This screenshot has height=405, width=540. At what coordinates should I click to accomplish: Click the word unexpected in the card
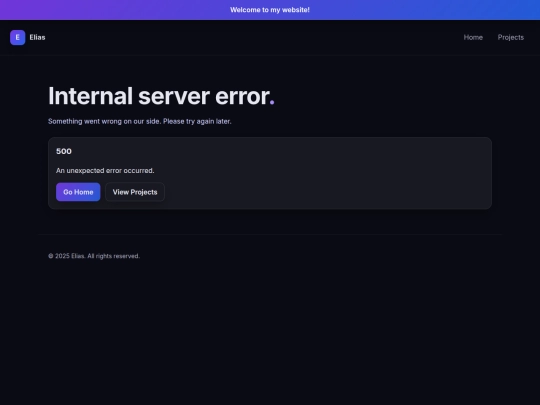tap(85, 171)
